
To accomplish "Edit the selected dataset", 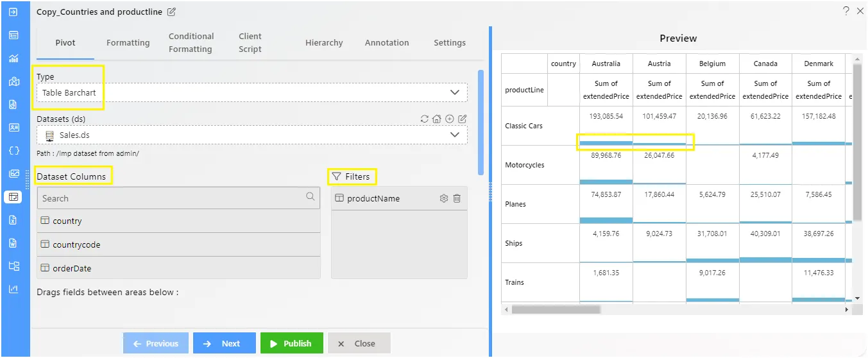I will tap(463, 119).
